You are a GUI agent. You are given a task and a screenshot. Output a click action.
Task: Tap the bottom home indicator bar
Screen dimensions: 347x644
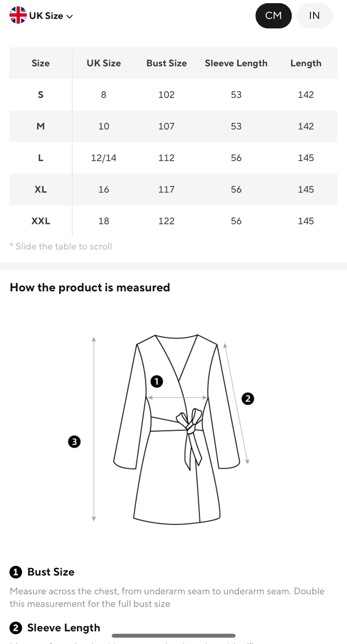click(x=173, y=636)
